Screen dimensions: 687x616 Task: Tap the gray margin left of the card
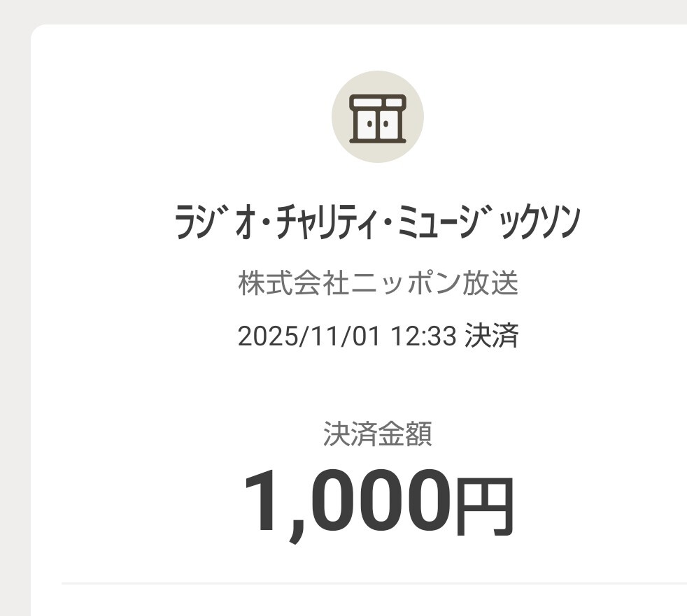point(15,315)
